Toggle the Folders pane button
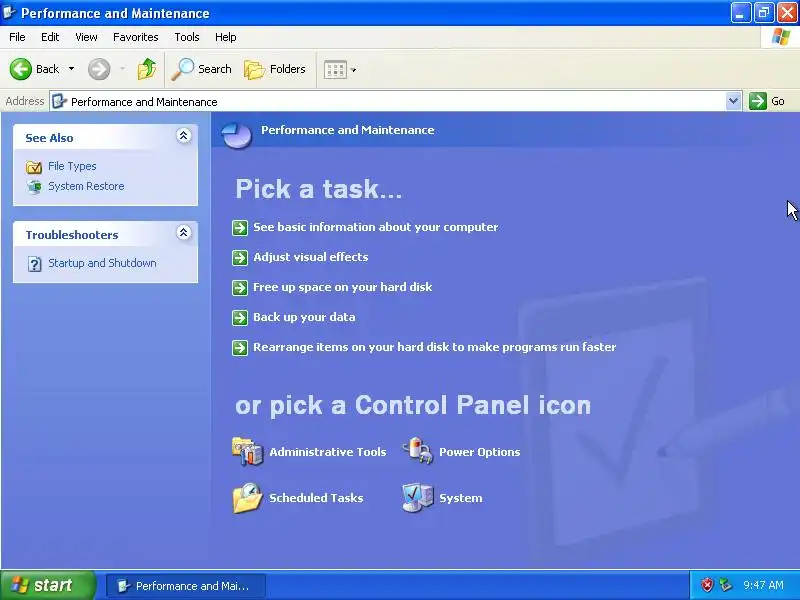The image size is (800, 600). pos(275,69)
